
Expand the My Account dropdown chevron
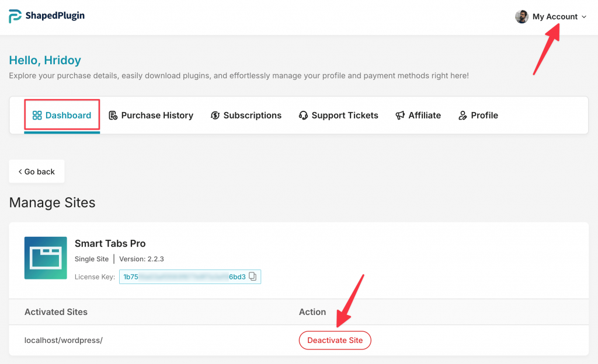pos(584,17)
